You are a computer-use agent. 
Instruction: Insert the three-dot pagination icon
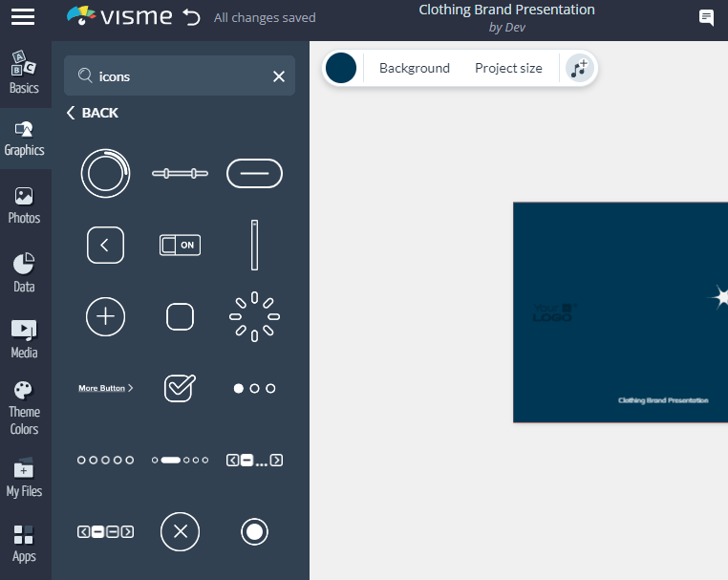(x=254, y=388)
